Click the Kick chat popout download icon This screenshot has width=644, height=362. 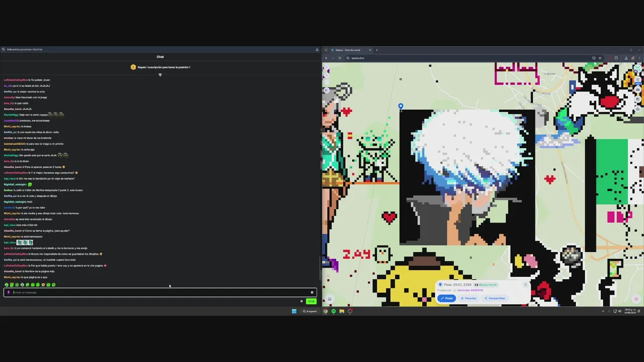(317, 49)
